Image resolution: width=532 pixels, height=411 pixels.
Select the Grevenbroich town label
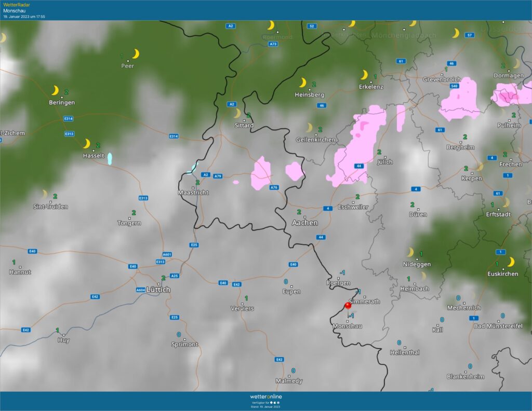pyautogui.click(x=442, y=79)
